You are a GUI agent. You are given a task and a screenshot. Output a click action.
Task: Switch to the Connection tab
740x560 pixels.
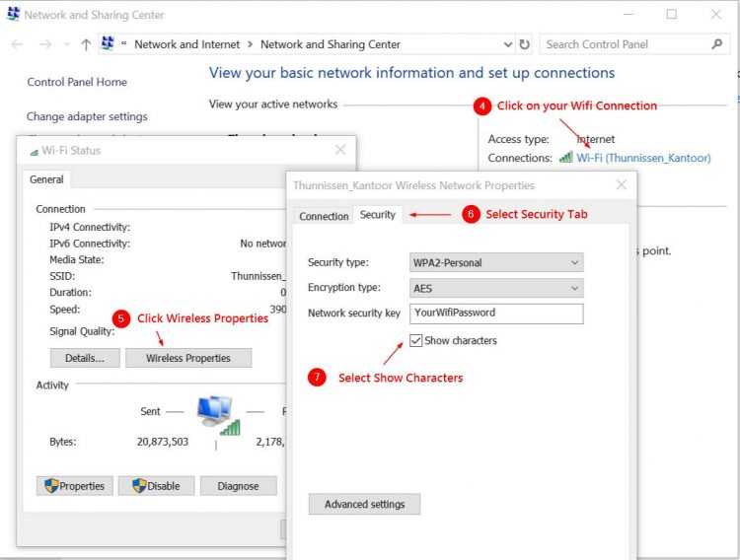(x=324, y=216)
